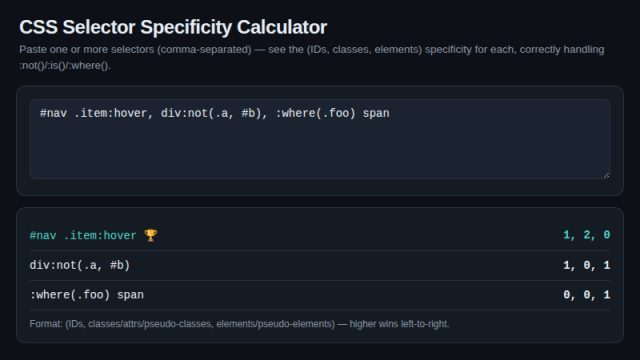Click ':where(.foo) span' text inside the textarea
640x360 pixels.
point(332,113)
